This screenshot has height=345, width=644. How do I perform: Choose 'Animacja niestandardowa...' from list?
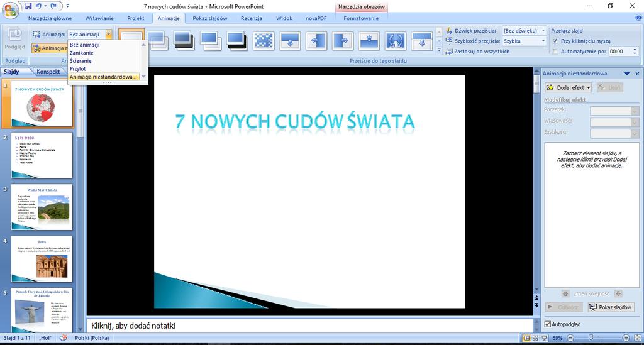[x=105, y=77]
